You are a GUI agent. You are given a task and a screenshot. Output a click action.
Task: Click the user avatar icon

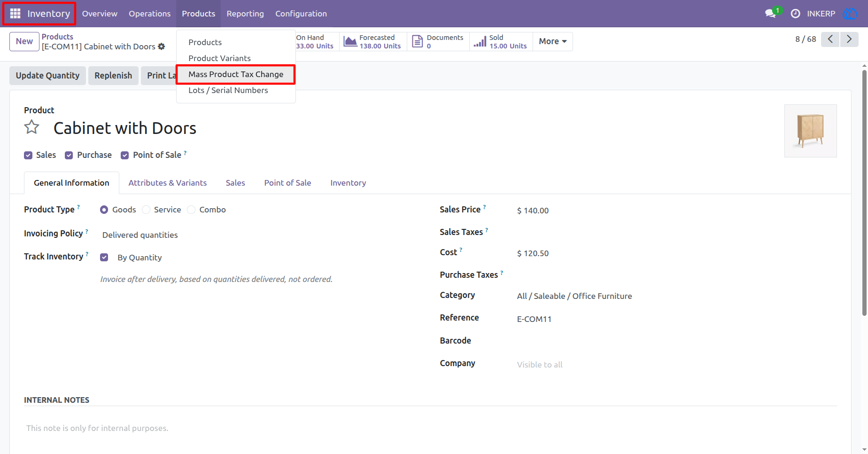(x=850, y=14)
